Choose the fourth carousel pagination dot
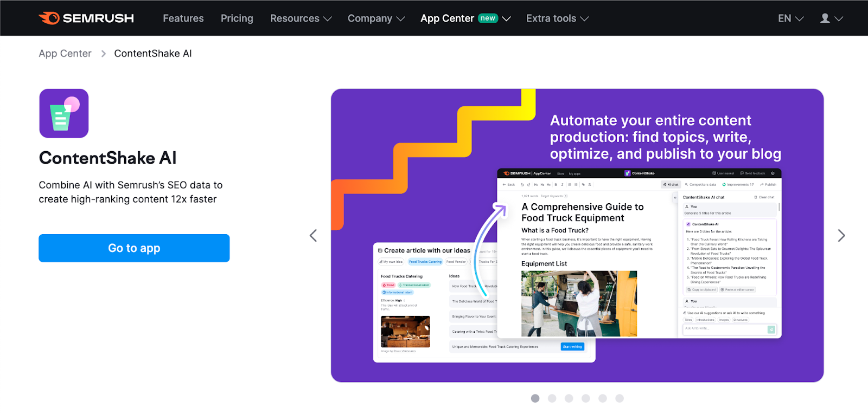 [586, 398]
